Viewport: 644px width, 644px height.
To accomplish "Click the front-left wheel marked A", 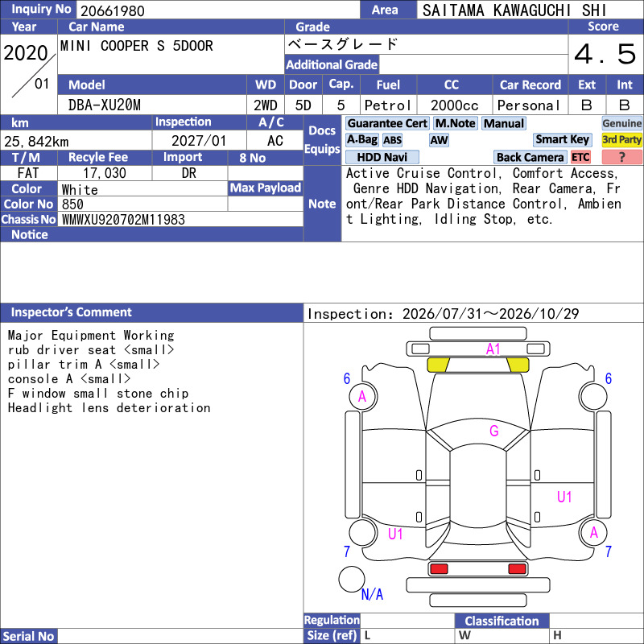I will pyautogui.click(x=363, y=396).
